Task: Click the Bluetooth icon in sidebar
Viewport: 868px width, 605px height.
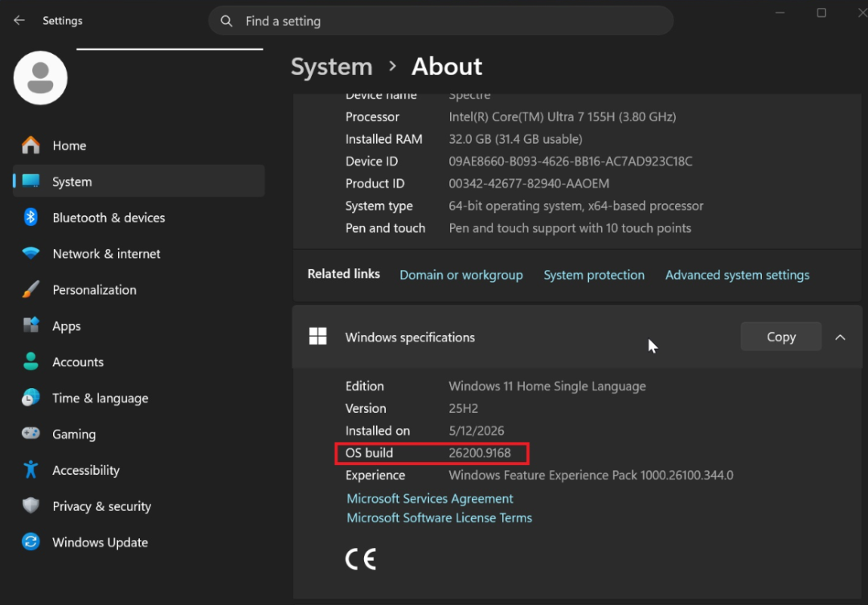Action: 31,217
